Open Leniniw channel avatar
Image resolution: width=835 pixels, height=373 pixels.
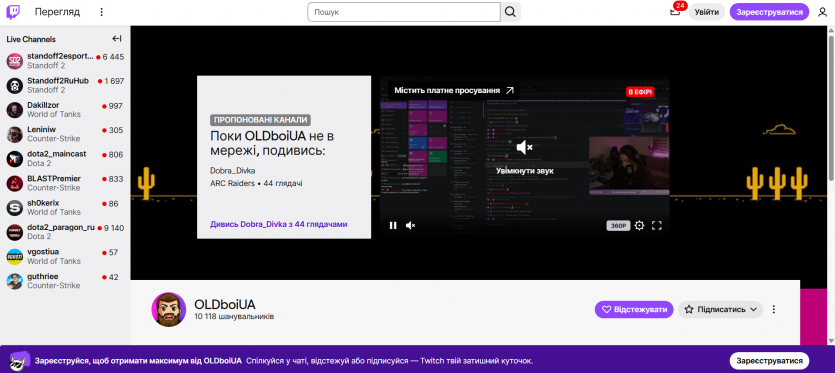pyautogui.click(x=14, y=135)
